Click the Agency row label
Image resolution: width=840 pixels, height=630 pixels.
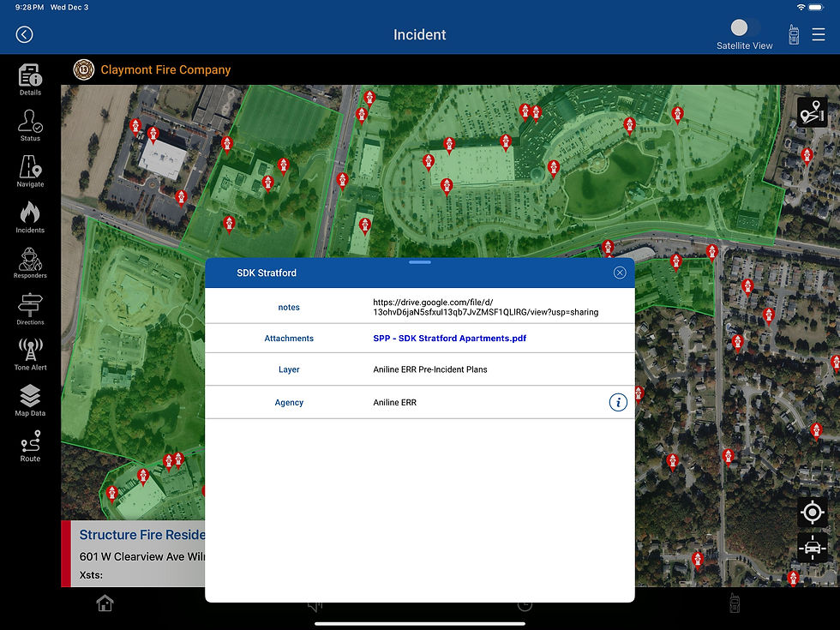tap(289, 402)
